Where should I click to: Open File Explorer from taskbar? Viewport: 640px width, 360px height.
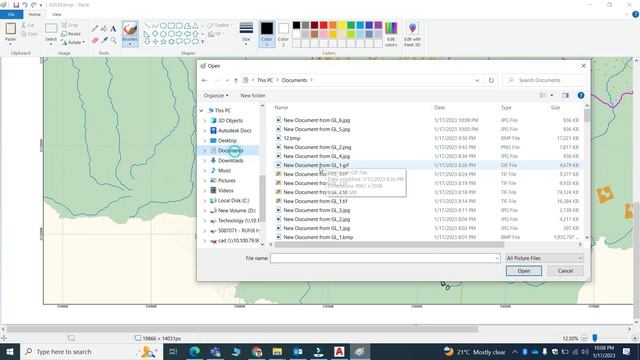277,351
